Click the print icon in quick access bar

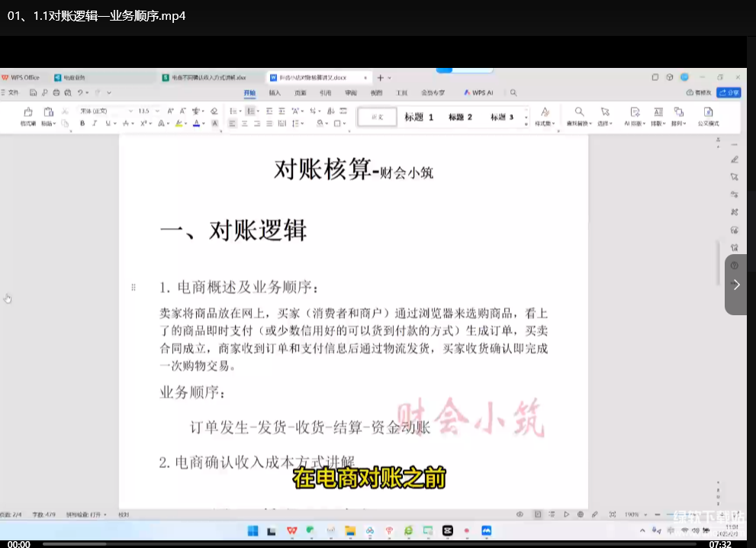57,92
